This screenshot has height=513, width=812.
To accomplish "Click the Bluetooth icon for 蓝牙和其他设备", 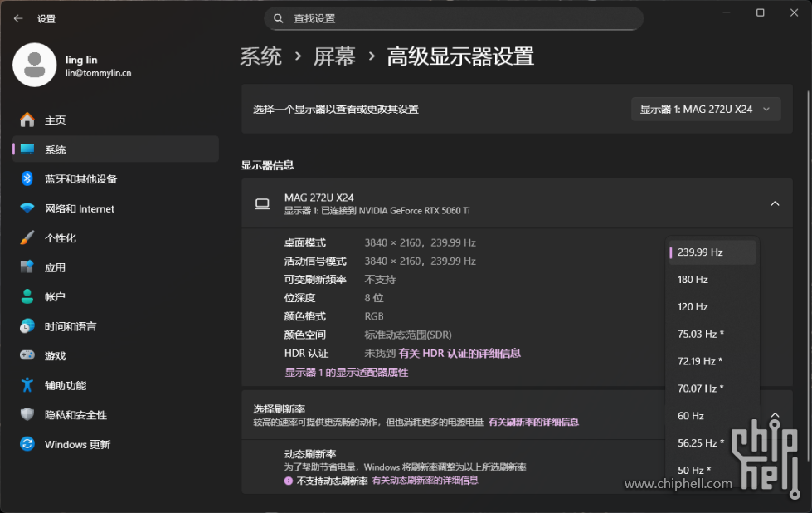I will tap(27, 179).
